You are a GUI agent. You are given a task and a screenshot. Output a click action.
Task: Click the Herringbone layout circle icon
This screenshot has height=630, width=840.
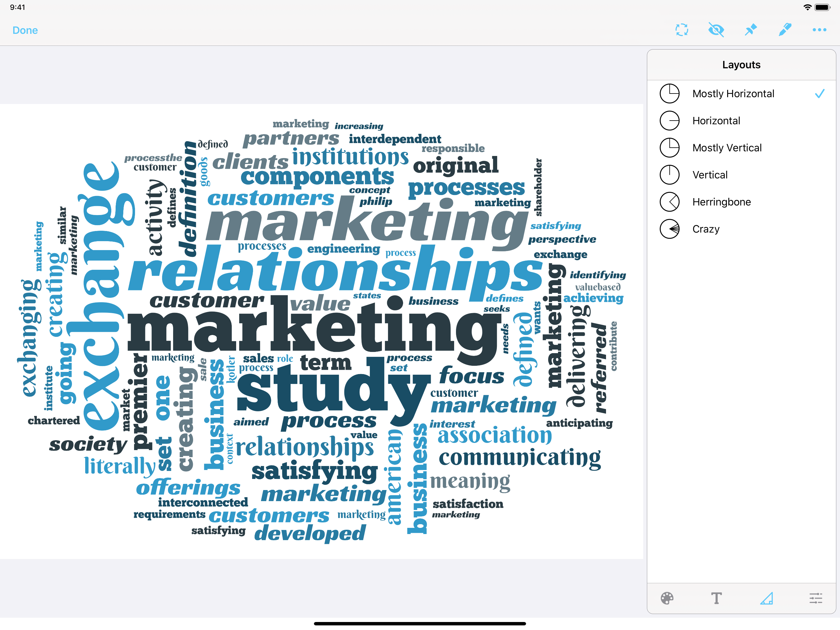[669, 202]
